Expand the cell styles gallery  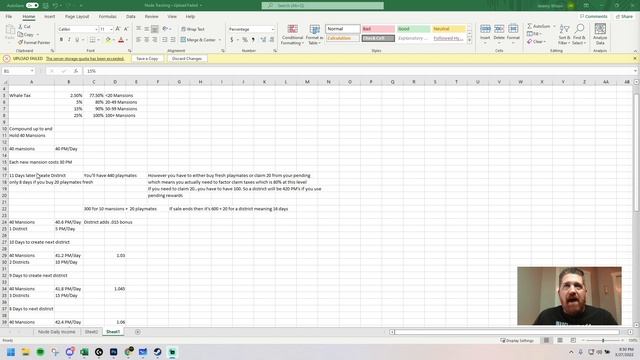(x=469, y=41)
